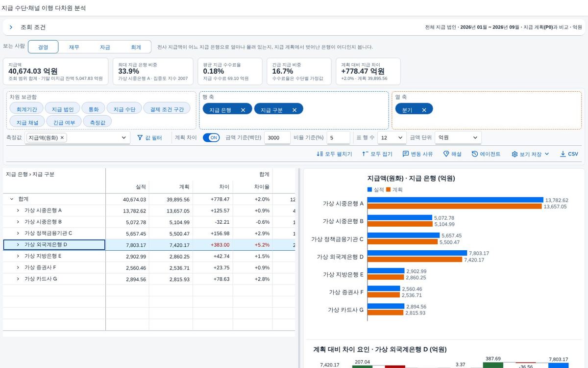
Task: Open the 표 행 수 dropdown
Action: point(392,138)
